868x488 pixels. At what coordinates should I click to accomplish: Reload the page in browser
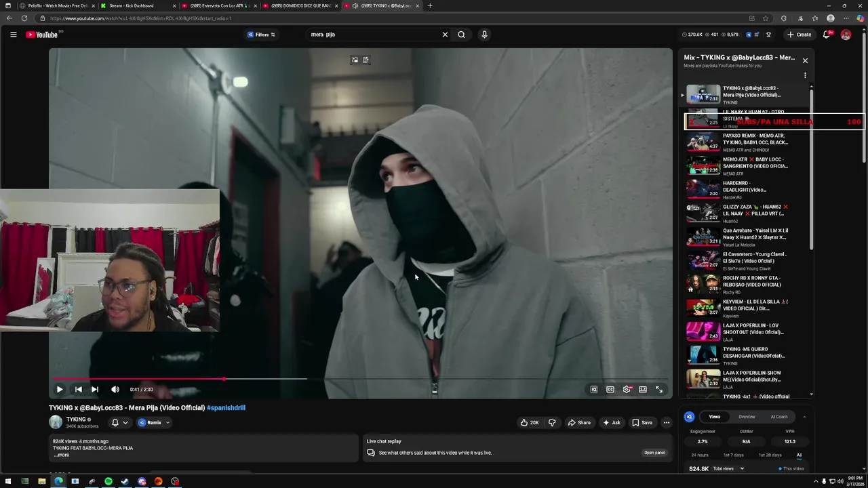pyautogui.click(x=24, y=18)
